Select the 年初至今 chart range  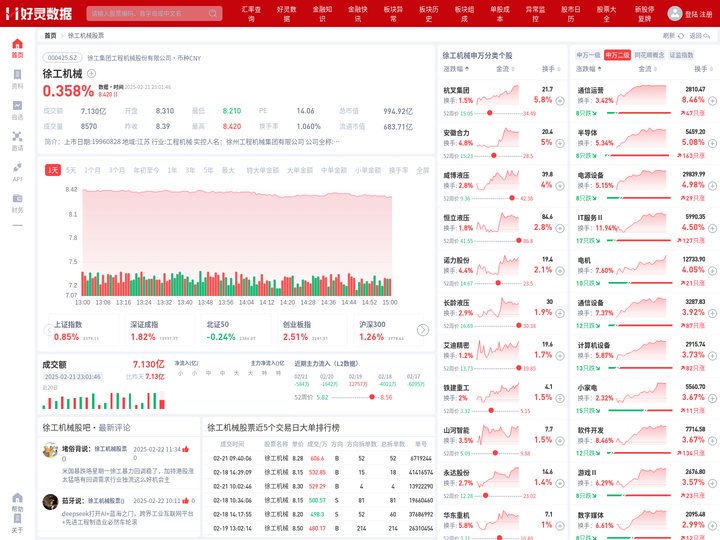point(146,170)
